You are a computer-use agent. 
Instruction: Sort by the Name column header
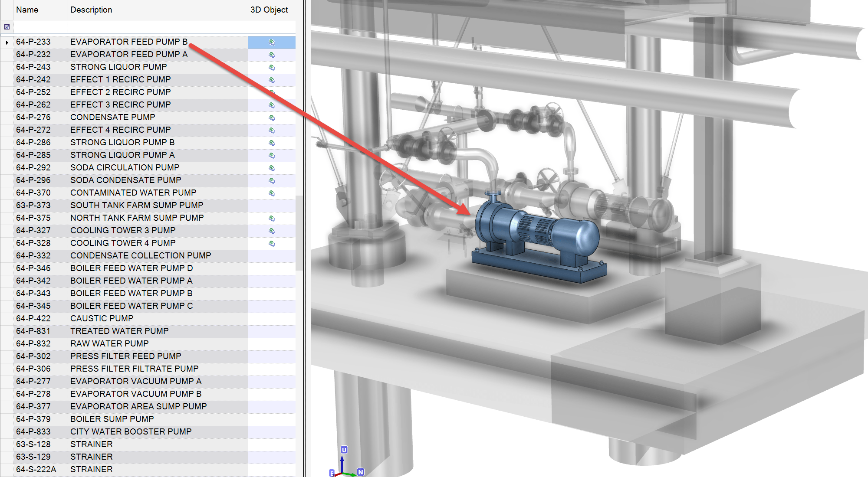click(x=27, y=10)
